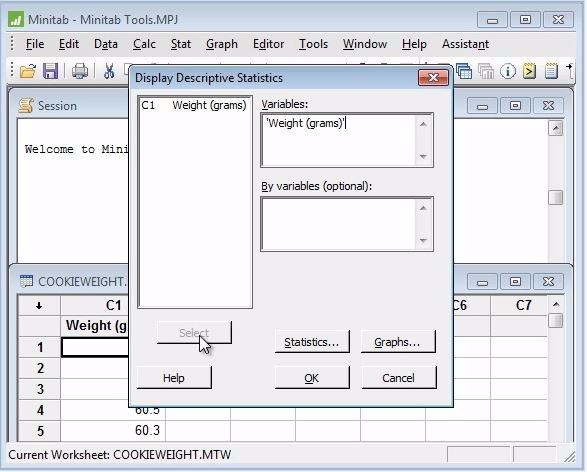Open the File menu
The image size is (587, 472).
[x=35, y=44]
